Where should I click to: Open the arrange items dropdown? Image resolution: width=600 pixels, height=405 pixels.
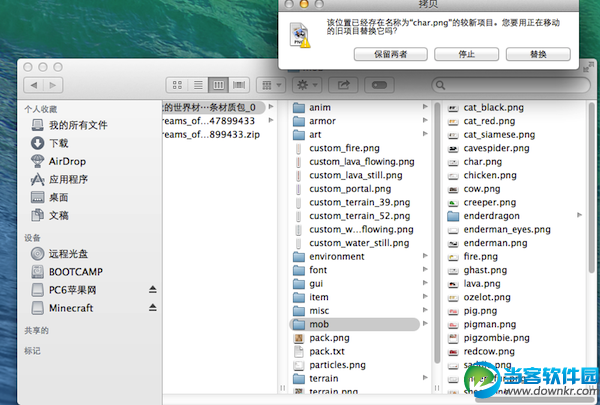(x=271, y=85)
